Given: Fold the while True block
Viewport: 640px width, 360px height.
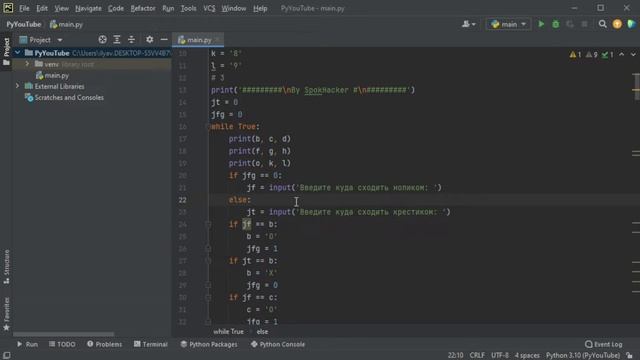Looking at the screenshot, I should (208, 127).
